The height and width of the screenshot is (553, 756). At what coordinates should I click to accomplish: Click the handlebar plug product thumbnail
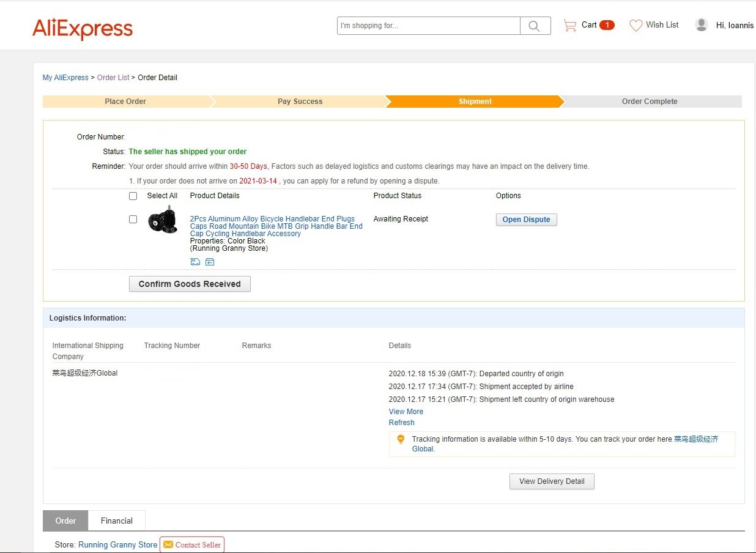tap(163, 220)
